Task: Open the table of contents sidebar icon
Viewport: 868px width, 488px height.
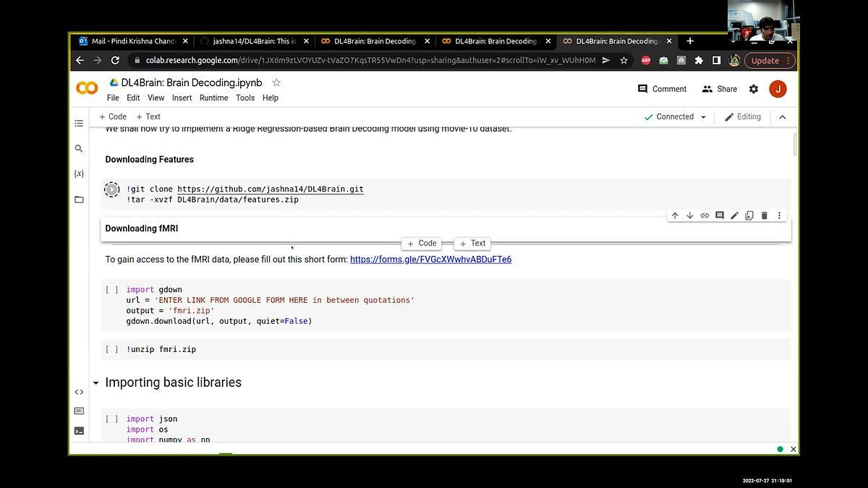Action: (79, 124)
